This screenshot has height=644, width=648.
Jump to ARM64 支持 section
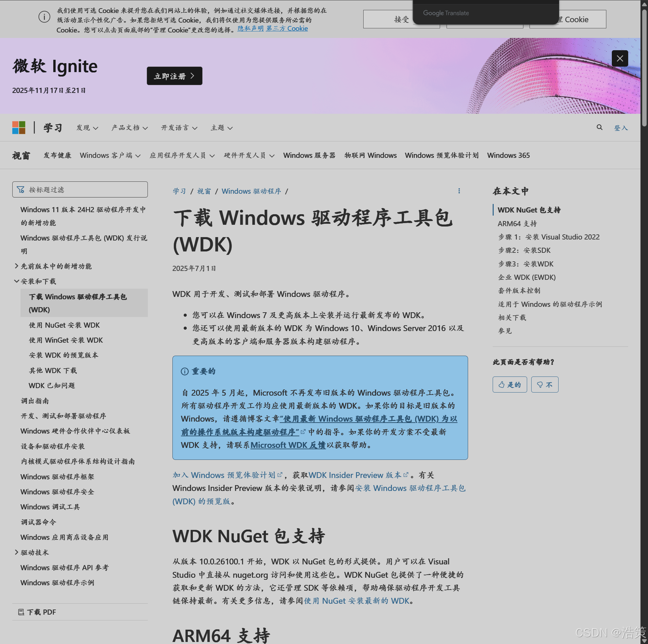[x=517, y=224]
